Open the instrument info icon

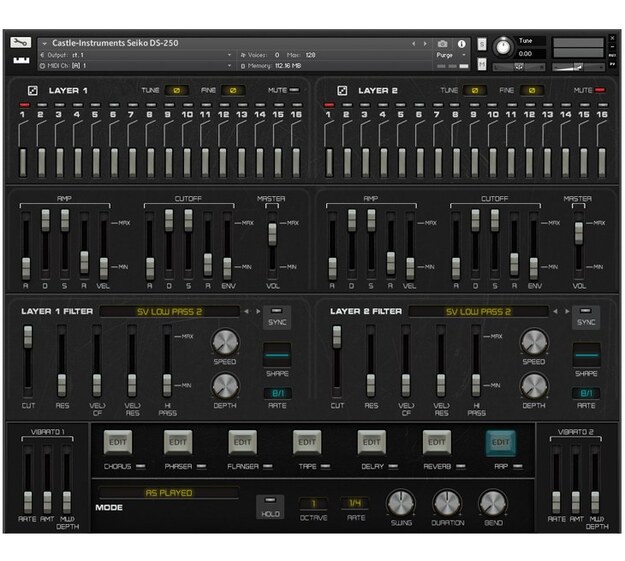pos(462,43)
